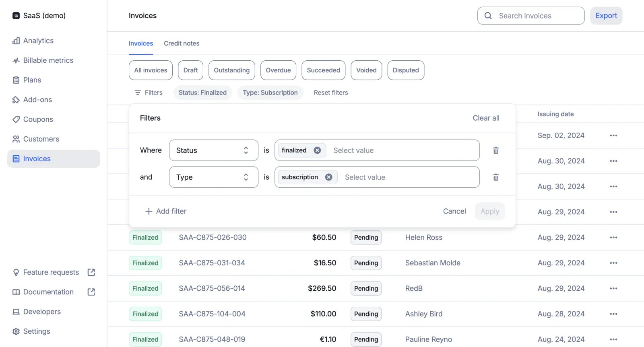Viewport: 644px width, 347px height.
Task: Click Clear all in Filters panel
Action: (486, 118)
